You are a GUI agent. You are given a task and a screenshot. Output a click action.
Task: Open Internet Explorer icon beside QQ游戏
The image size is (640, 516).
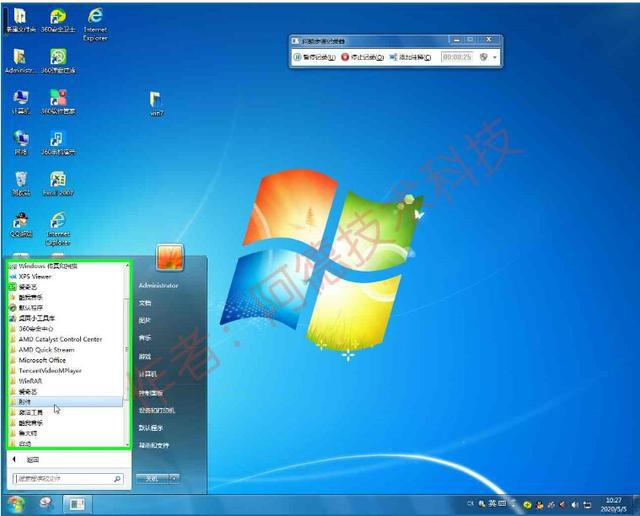(x=58, y=229)
